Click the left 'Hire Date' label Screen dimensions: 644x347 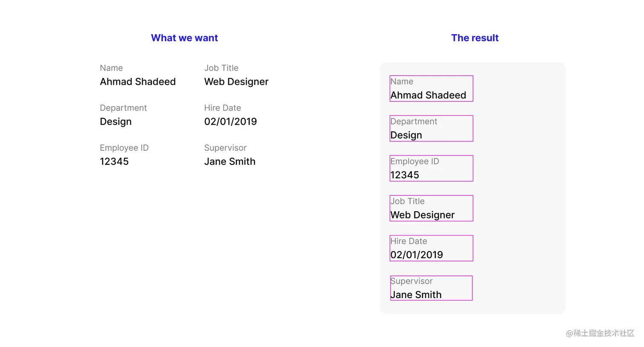point(222,108)
